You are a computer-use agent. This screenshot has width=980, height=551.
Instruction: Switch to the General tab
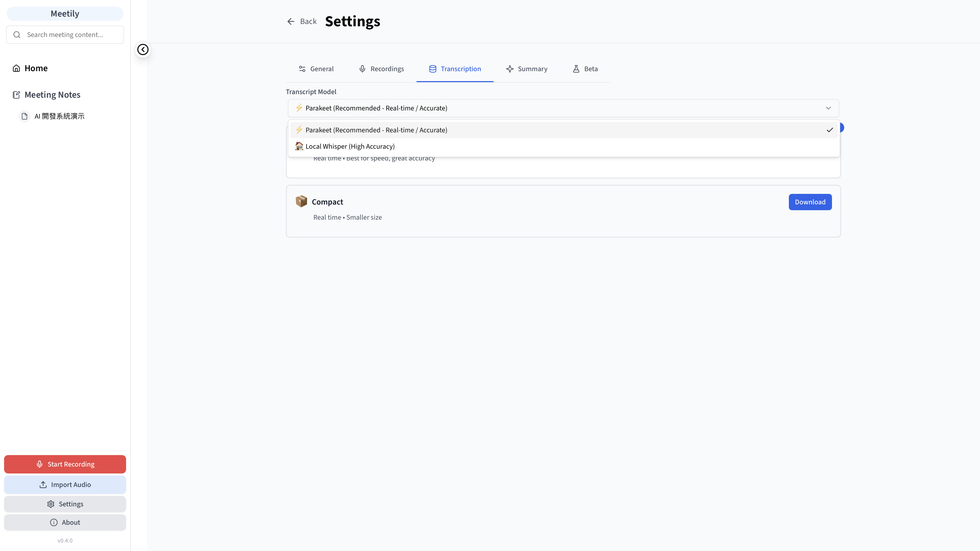click(316, 69)
